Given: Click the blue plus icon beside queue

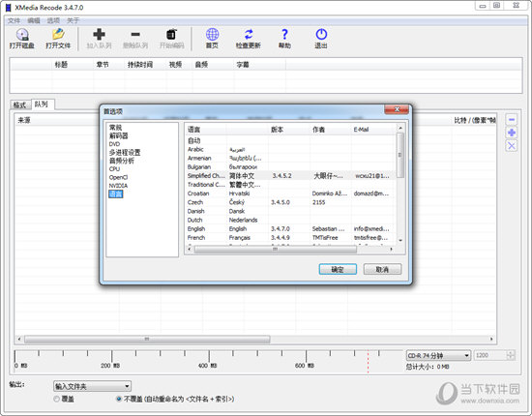Looking at the screenshot, I should [512, 133].
